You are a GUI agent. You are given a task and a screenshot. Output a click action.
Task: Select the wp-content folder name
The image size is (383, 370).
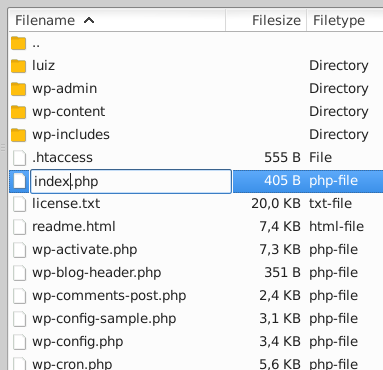click(69, 112)
